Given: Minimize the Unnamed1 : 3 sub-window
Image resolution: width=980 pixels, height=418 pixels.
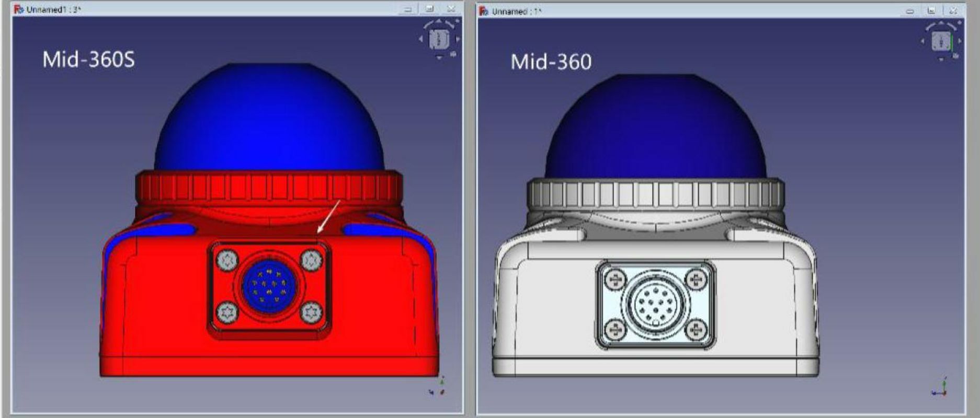Looking at the screenshot, I should point(408,9).
